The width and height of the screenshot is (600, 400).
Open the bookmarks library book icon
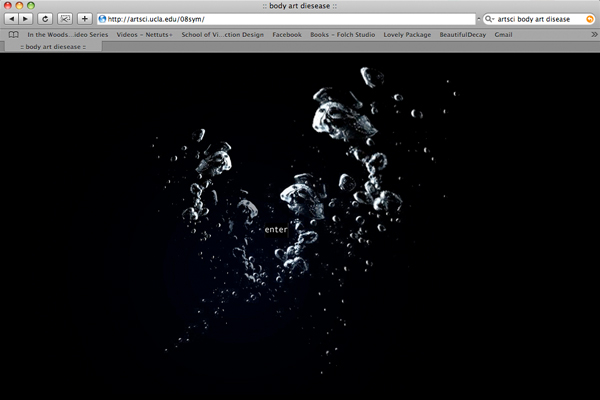click(x=13, y=34)
